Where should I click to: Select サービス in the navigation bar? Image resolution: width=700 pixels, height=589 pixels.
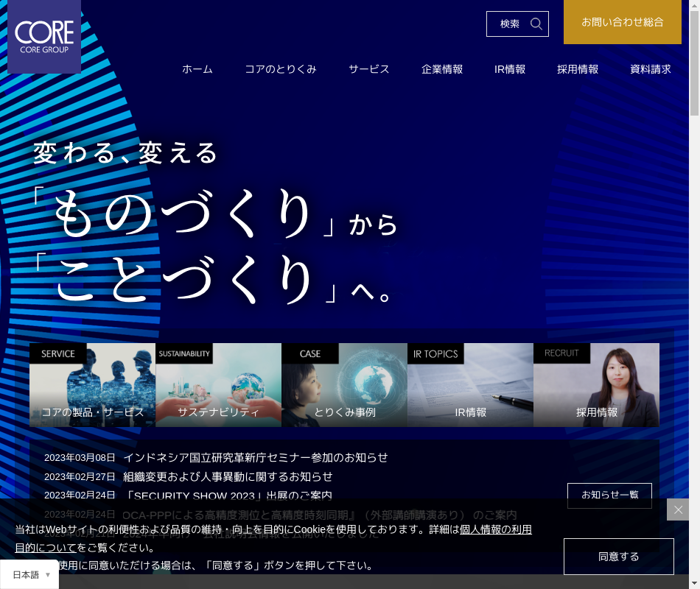pyautogui.click(x=369, y=69)
